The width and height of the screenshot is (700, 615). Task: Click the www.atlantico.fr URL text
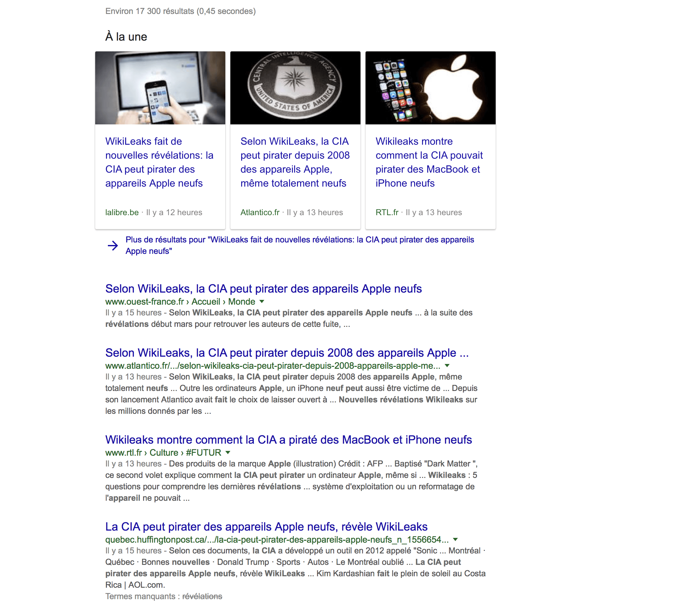273,366
